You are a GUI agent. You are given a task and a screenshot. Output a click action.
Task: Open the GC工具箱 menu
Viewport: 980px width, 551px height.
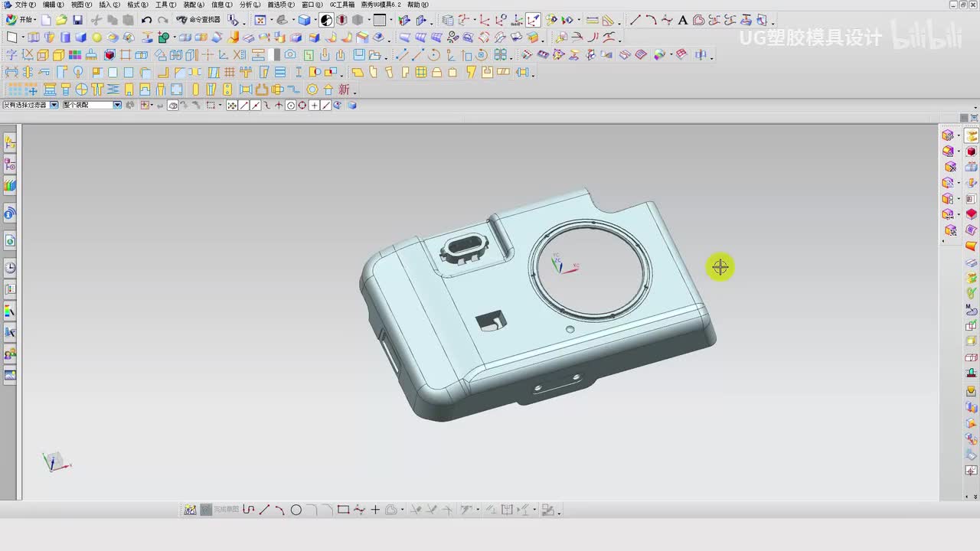342,5
